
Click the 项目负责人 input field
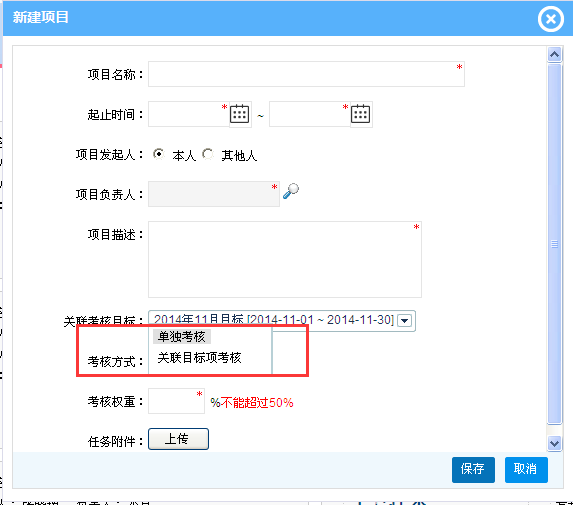pyautogui.click(x=214, y=194)
